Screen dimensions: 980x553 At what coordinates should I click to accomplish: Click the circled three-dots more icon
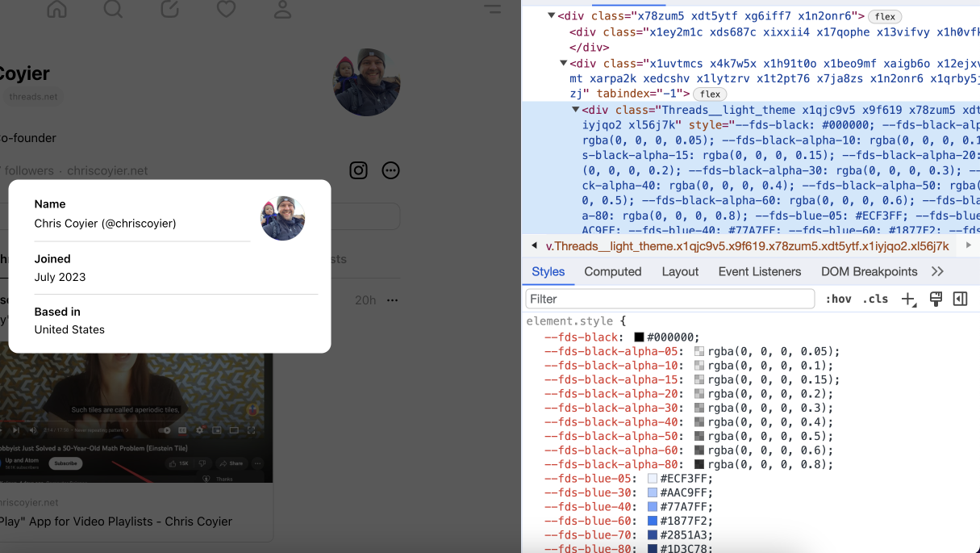point(391,170)
